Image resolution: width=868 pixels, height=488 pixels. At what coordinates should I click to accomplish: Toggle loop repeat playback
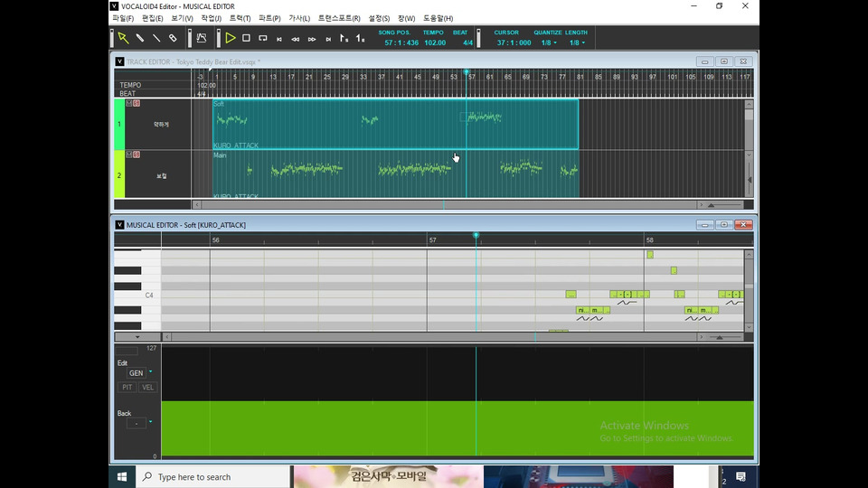point(263,38)
